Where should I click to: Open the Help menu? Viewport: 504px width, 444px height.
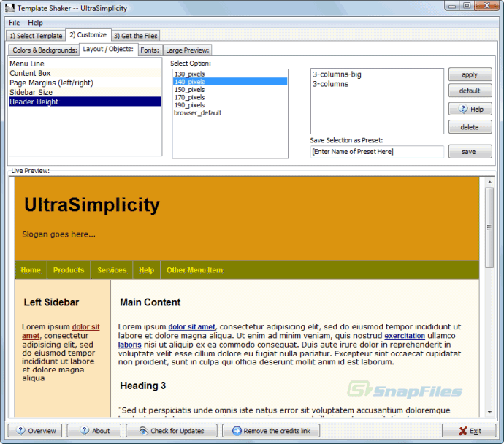point(35,23)
